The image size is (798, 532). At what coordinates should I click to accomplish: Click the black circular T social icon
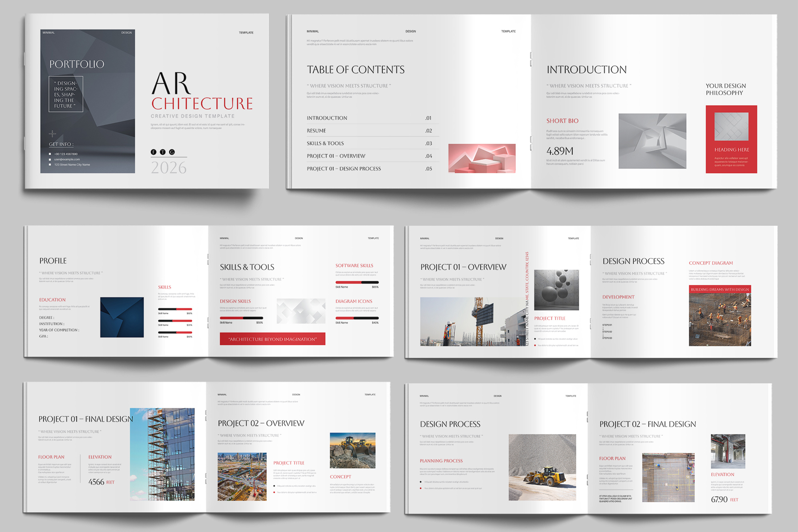(x=163, y=152)
